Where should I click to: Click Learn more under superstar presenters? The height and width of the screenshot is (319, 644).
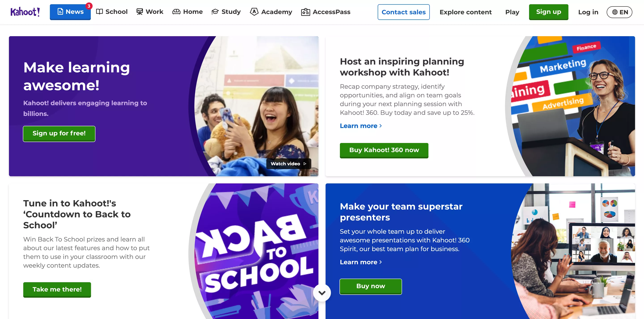click(x=361, y=262)
